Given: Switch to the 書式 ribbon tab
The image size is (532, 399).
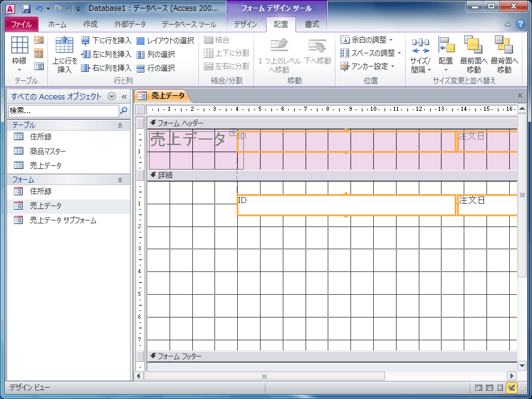Looking at the screenshot, I should tap(312, 25).
